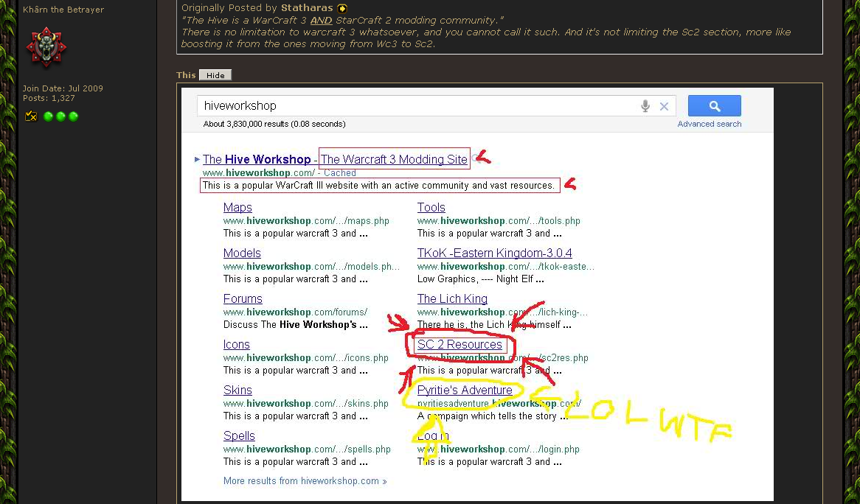Click the view-post arrow icon beside Statharas
Viewport: 860px width, 504px height.
coord(341,8)
